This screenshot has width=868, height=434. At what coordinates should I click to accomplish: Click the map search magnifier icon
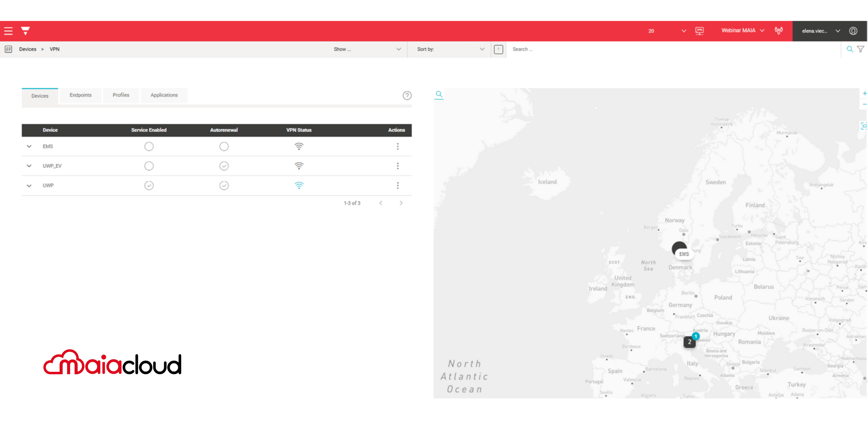pyautogui.click(x=439, y=94)
